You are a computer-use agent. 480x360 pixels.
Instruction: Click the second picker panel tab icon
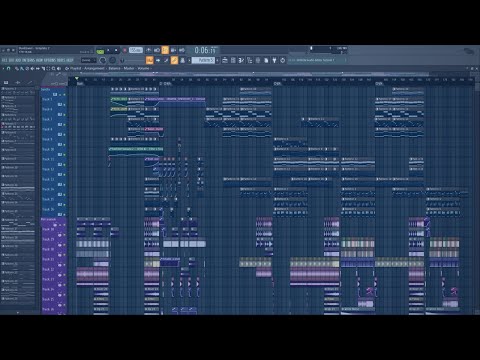coord(18,82)
